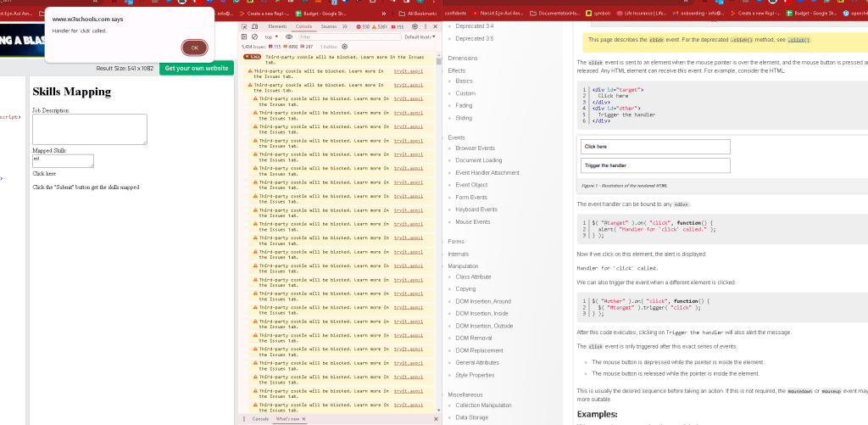Select the Sliding subcategory link
The image size is (868, 425).
click(x=464, y=118)
